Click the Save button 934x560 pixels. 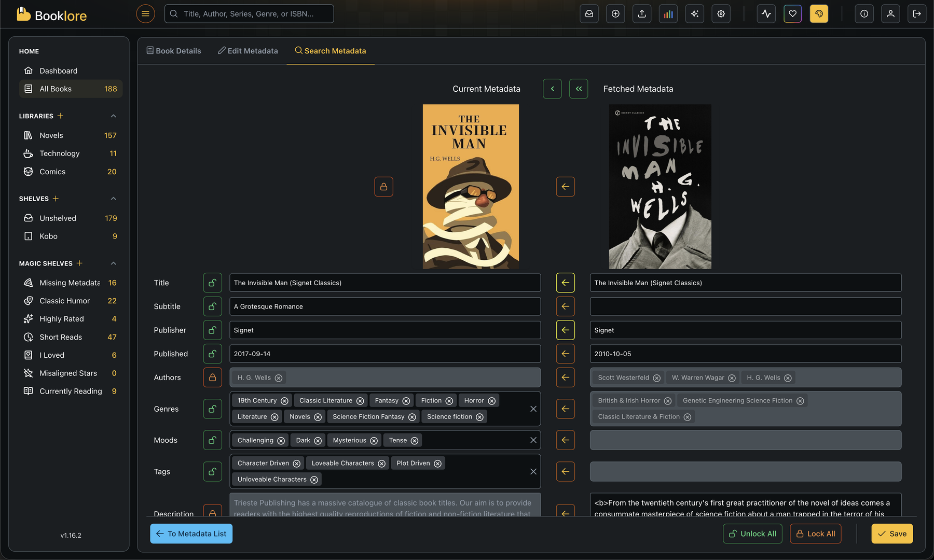[x=892, y=534]
